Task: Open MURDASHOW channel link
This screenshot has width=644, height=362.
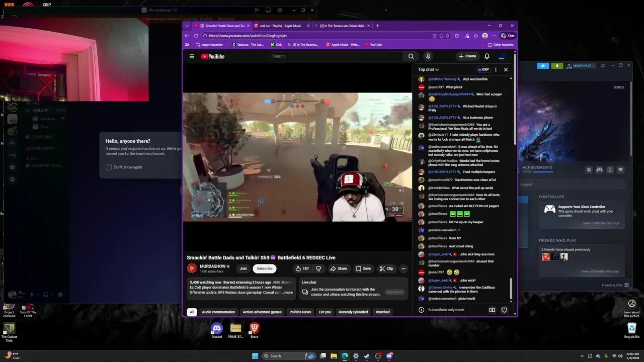Action: tap(213, 266)
